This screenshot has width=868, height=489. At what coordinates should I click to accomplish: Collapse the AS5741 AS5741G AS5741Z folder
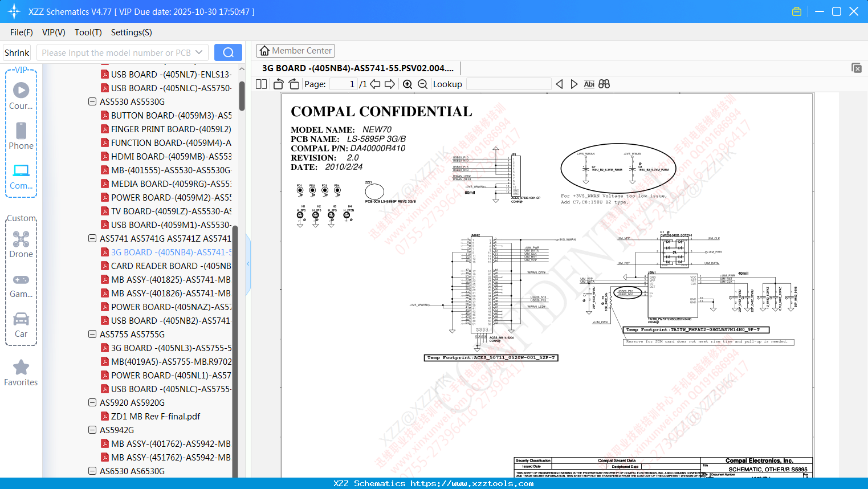(92, 238)
